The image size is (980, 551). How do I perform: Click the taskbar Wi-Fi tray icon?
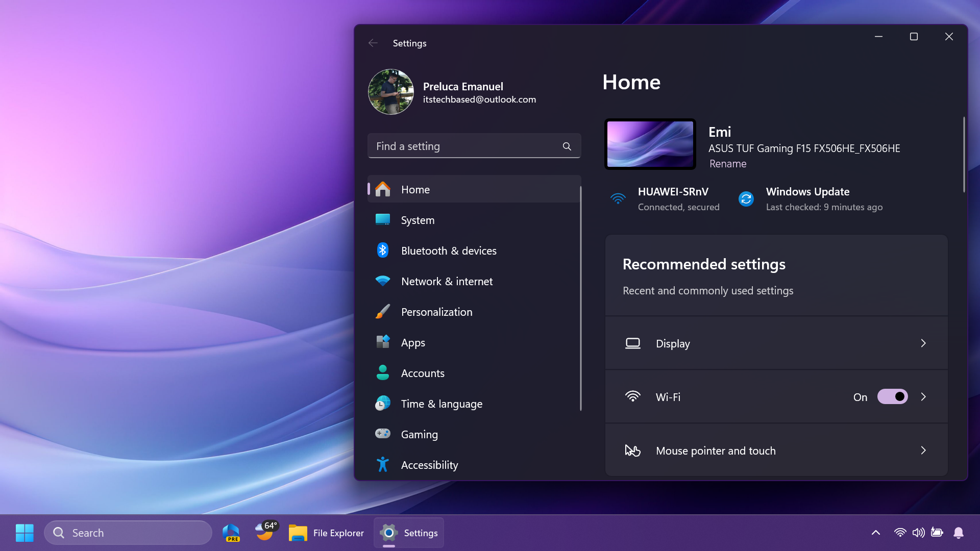pyautogui.click(x=900, y=533)
